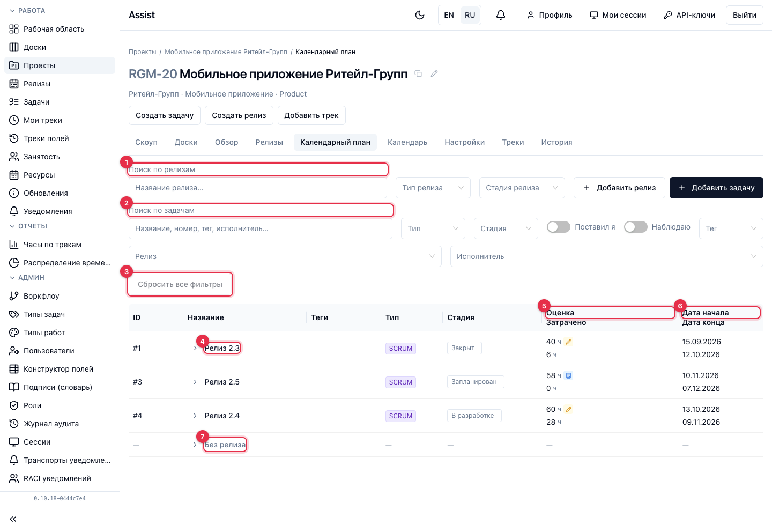
Task: Switch to the Скоуп tab
Action: click(x=146, y=142)
